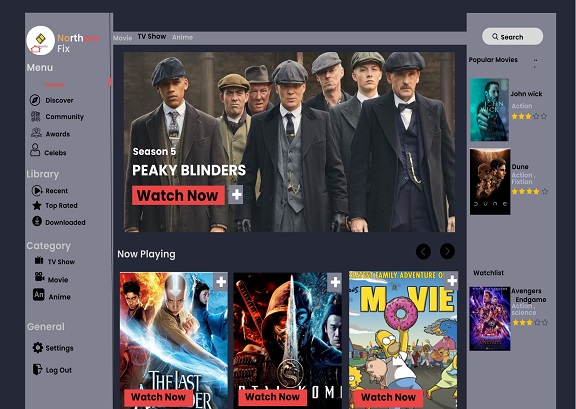Image resolution: width=576 pixels, height=409 pixels.
Task: Go to next Now Playing items
Action: point(447,251)
